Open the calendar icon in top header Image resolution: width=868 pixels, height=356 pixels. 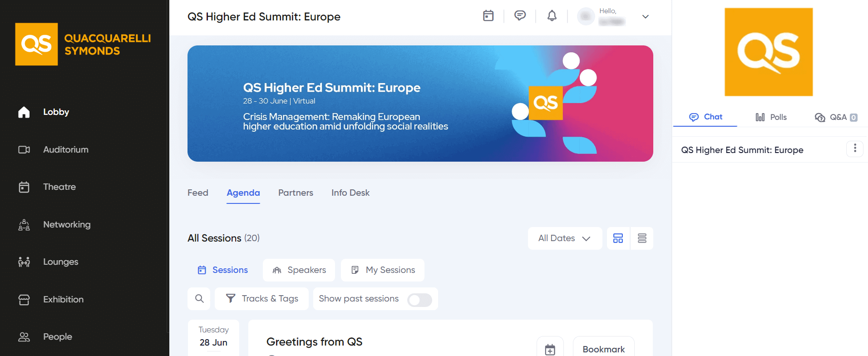click(488, 16)
